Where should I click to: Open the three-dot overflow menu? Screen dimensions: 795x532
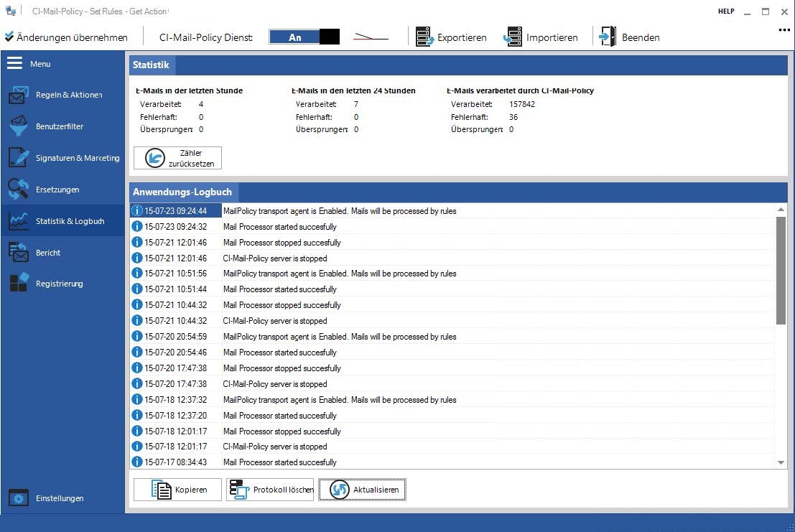(x=784, y=30)
